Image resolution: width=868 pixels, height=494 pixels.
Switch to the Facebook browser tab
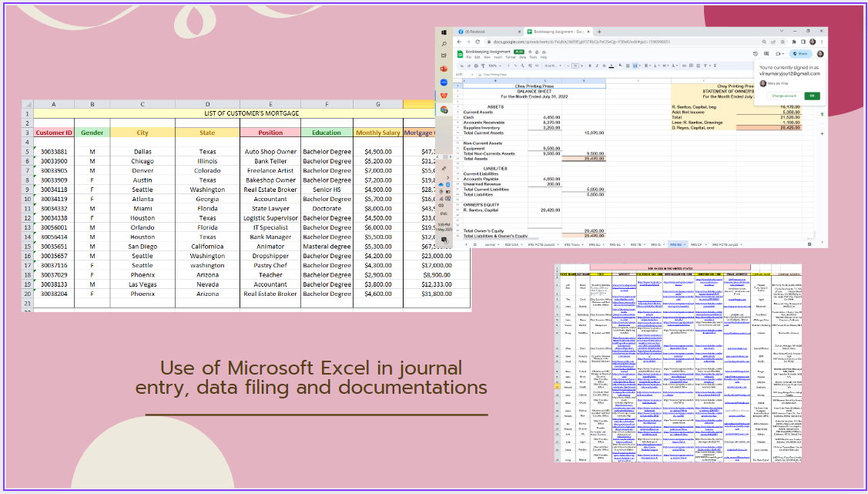489,32
